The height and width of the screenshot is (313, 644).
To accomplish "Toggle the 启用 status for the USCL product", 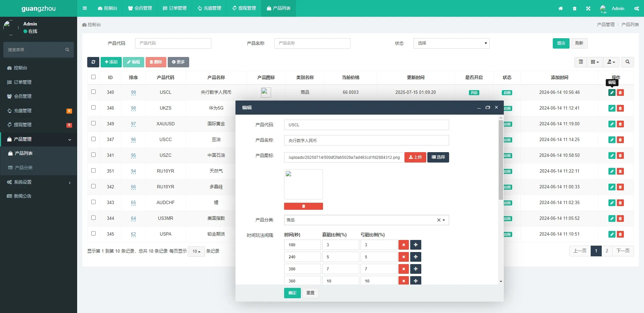I will 507,92.
